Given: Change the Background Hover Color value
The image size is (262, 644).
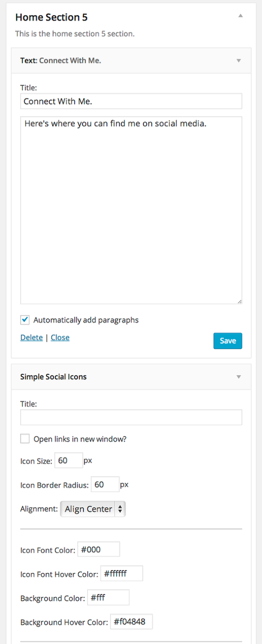Looking at the screenshot, I should (x=131, y=622).
